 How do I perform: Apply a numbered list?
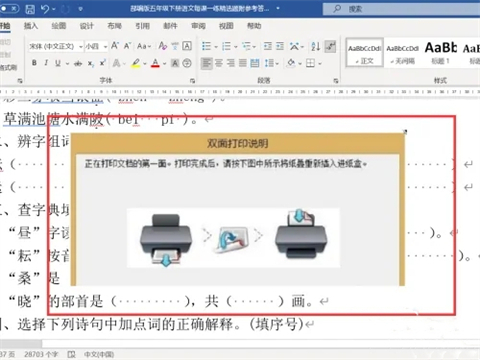(x=226, y=46)
